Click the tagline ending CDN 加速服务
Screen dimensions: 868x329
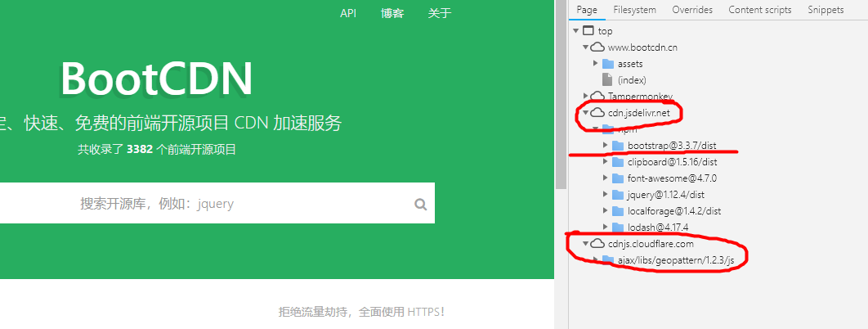[x=171, y=123]
